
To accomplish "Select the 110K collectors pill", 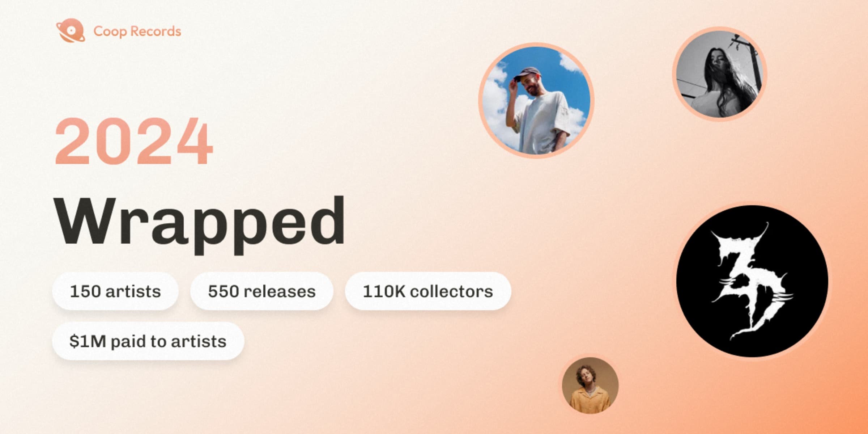I will [x=428, y=291].
